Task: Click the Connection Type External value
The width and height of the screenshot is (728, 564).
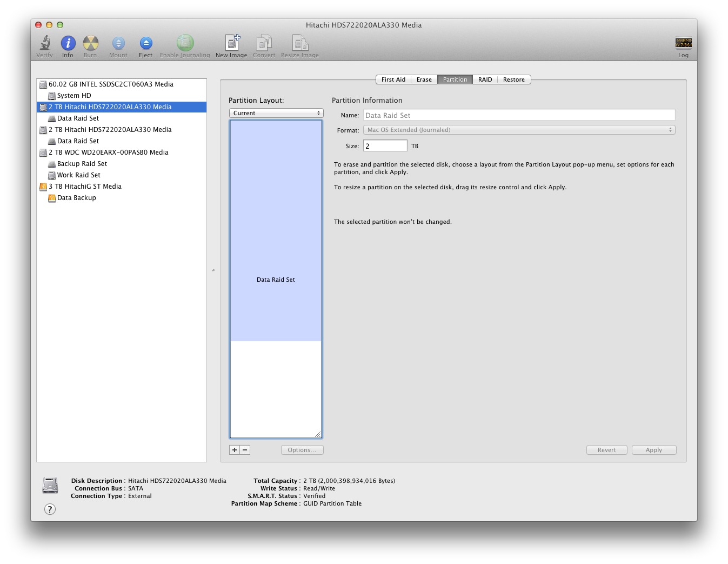Action: click(140, 496)
